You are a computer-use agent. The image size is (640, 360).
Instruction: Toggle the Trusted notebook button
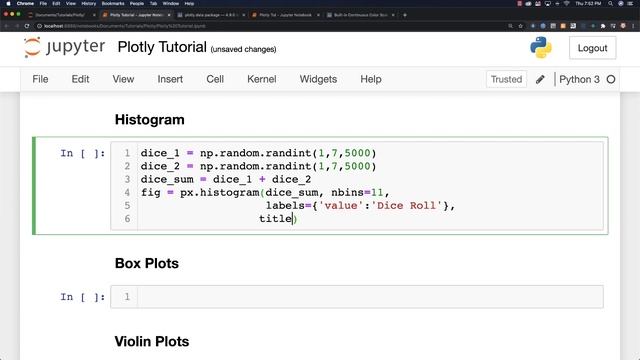[506, 79]
